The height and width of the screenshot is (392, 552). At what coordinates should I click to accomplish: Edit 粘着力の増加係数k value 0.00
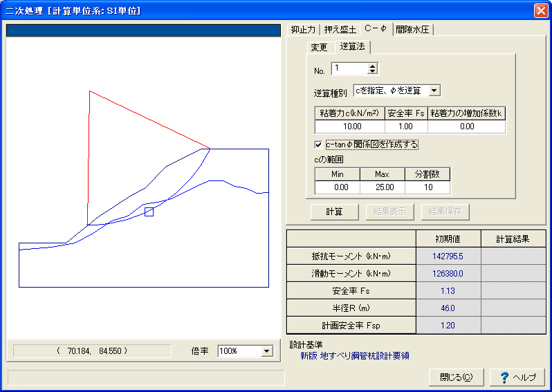(x=467, y=127)
